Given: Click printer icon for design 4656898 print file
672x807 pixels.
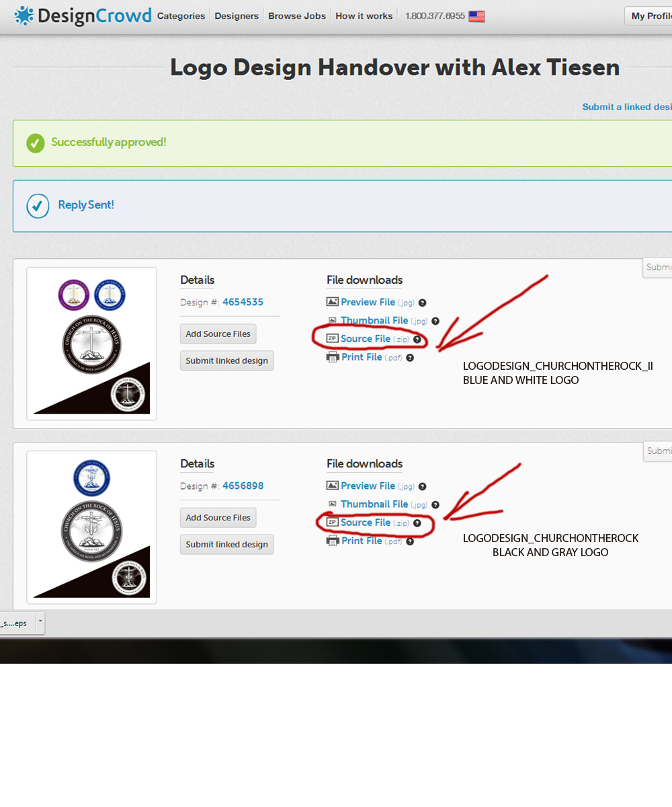Looking at the screenshot, I should coord(332,541).
